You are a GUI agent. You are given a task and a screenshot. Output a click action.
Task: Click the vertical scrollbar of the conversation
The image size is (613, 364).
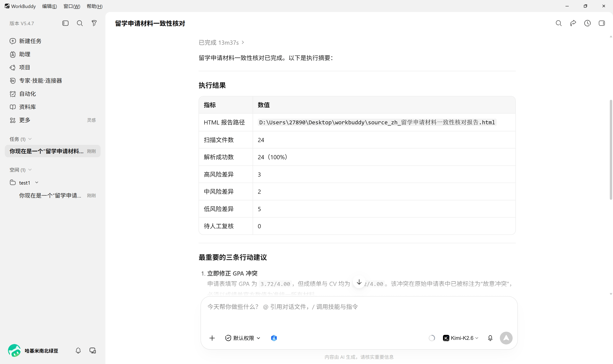coord(611,150)
